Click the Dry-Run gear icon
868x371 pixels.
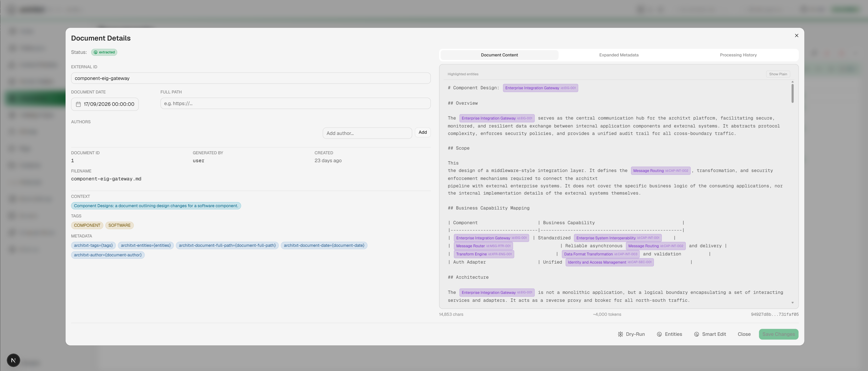(620, 334)
